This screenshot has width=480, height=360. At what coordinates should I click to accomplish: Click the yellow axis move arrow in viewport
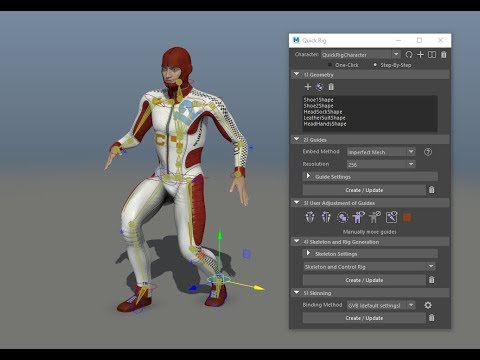tap(259, 288)
